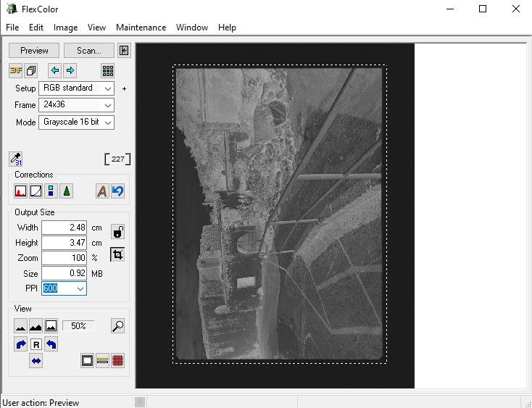Image resolution: width=532 pixels, height=408 pixels.
Task: Choose the framed fit-to-window preview icon
Action: pos(51,326)
